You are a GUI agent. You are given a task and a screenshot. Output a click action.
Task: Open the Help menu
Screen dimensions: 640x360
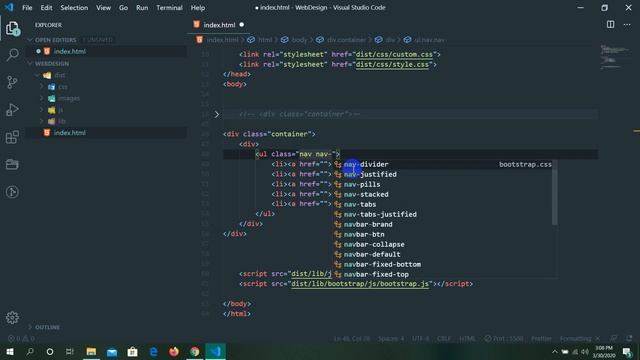pyautogui.click(x=198, y=8)
